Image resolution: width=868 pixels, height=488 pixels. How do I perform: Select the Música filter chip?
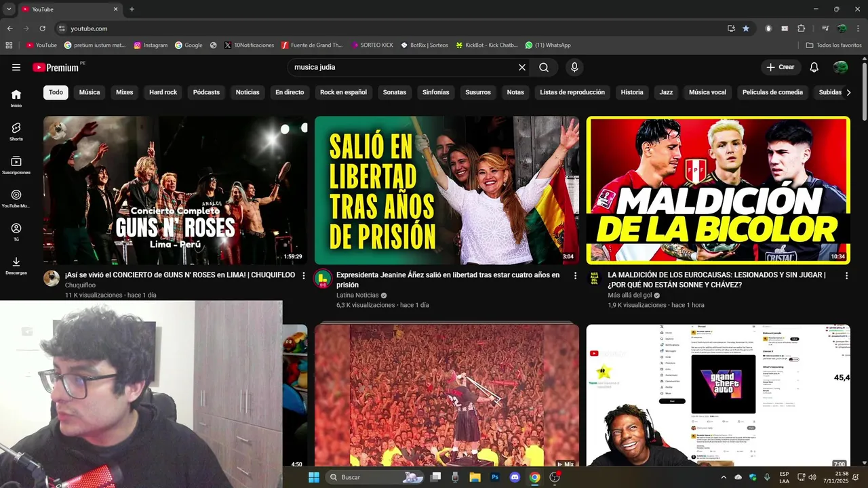click(90, 92)
